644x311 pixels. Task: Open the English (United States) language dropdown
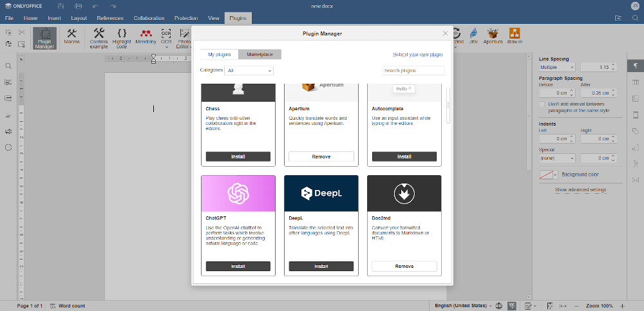[463, 306]
